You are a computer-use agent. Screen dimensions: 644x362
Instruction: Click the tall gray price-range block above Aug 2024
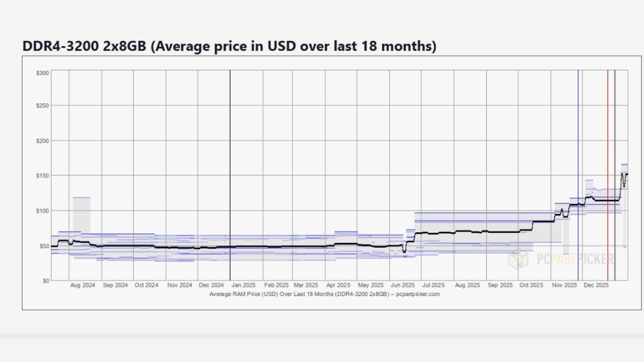click(82, 215)
